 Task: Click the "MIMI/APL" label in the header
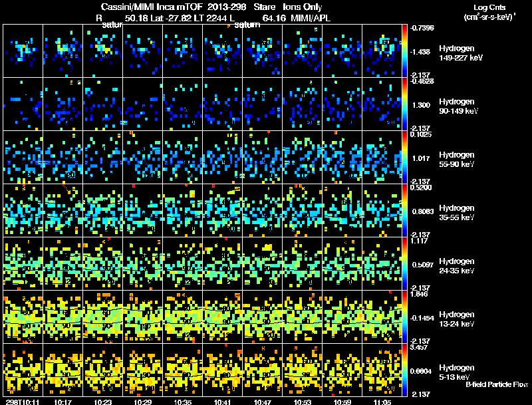pyautogui.click(x=311, y=18)
